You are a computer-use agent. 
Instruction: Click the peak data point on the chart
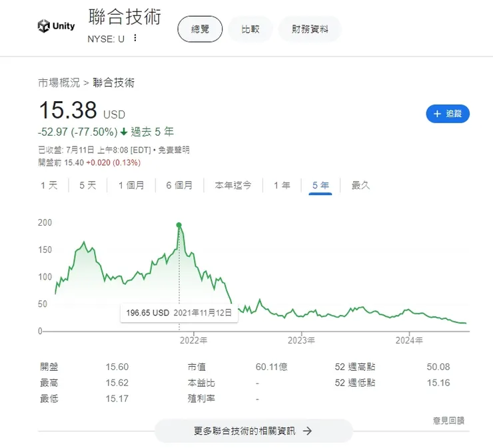coord(179,225)
